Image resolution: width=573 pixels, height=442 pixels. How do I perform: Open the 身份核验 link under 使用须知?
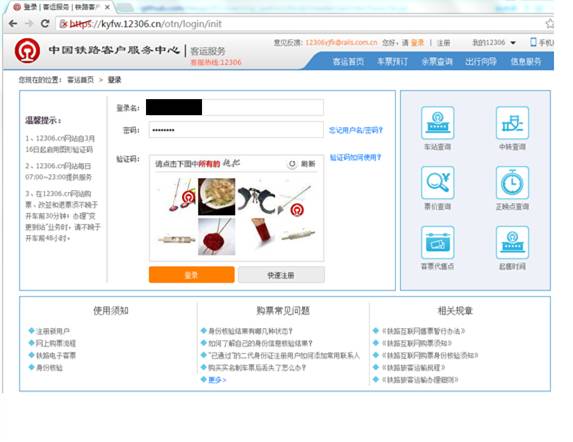pos(49,368)
